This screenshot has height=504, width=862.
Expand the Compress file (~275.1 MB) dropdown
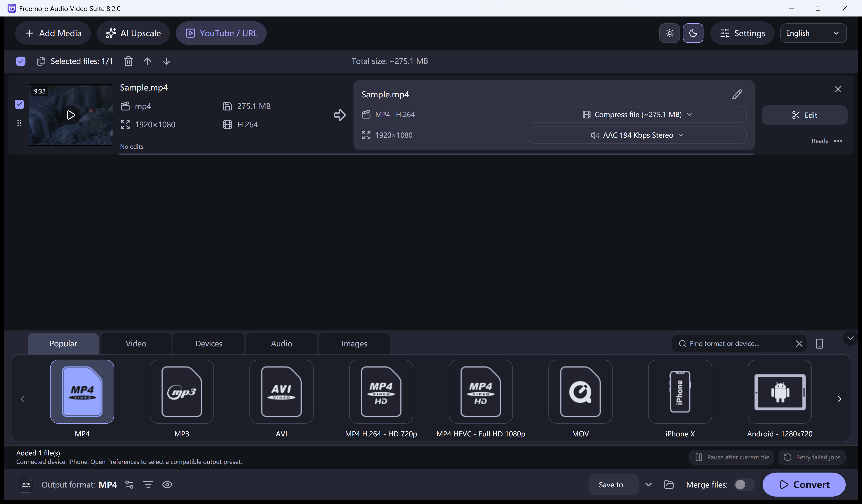637,115
